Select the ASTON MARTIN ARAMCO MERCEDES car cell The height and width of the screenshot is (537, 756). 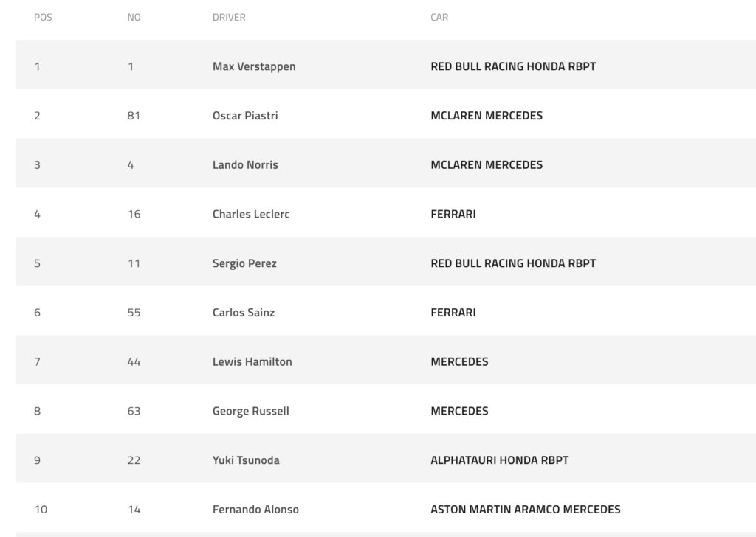(526, 510)
